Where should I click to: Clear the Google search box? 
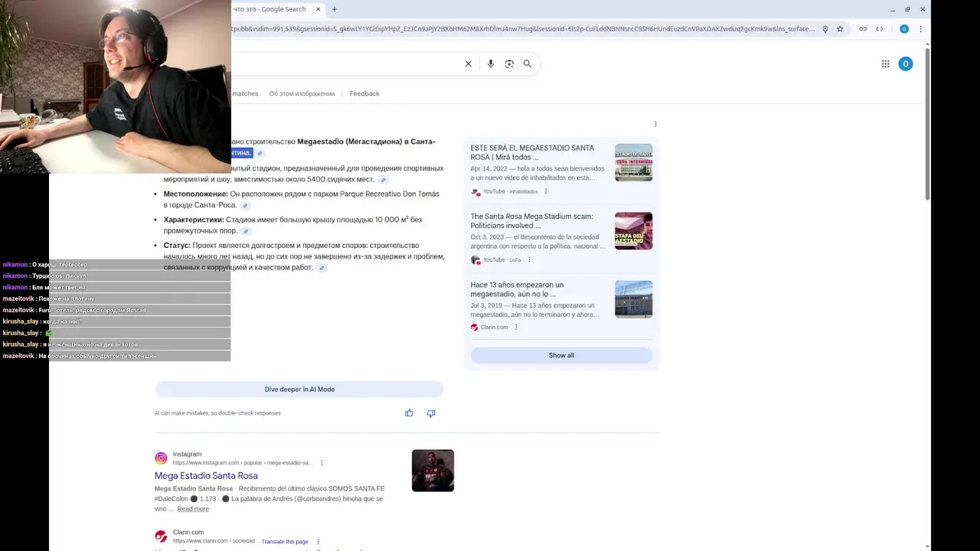pos(469,64)
